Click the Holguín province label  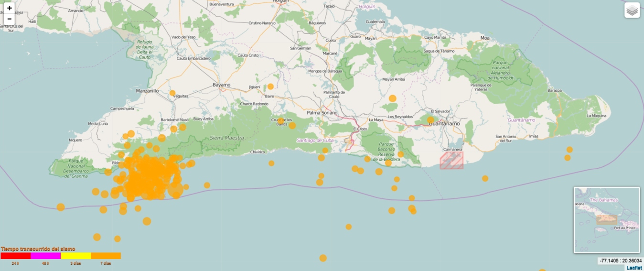[x=367, y=6]
